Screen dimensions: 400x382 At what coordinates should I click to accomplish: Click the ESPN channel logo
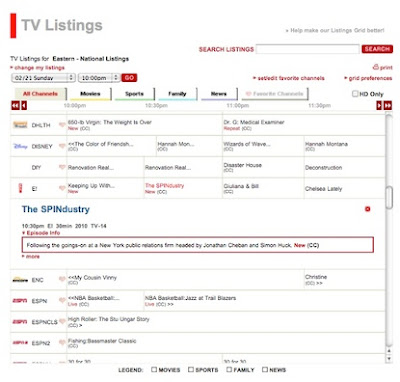click(x=20, y=301)
